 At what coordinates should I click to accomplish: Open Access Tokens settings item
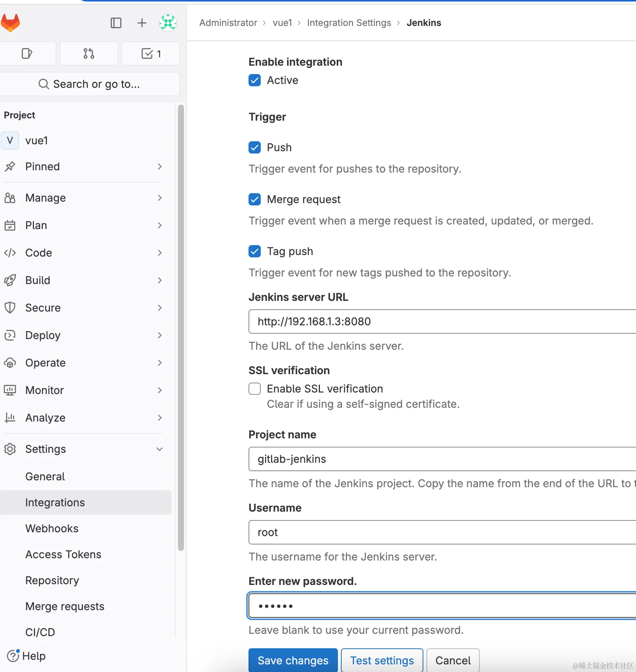63,554
